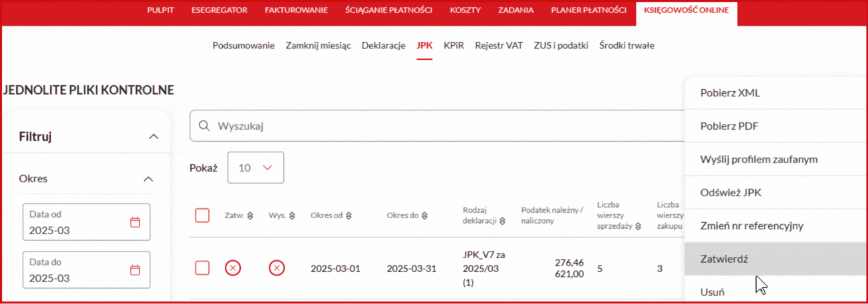Open Rejestr VAT subtab

pyautogui.click(x=499, y=46)
